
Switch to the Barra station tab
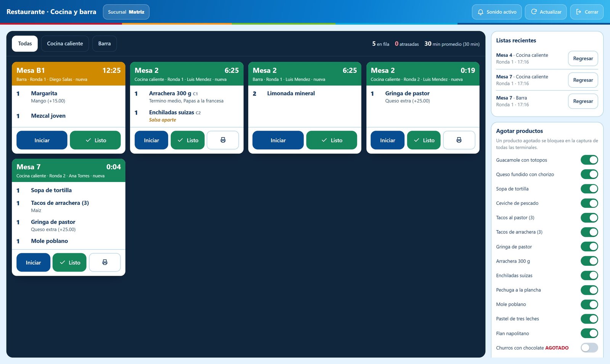104,43
